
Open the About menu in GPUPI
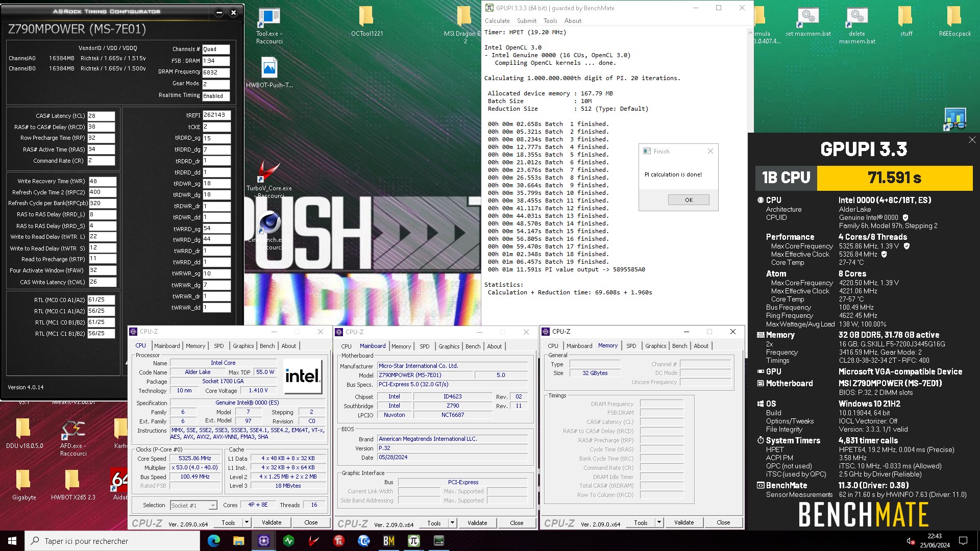pyautogui.click(x=573, y=21)
